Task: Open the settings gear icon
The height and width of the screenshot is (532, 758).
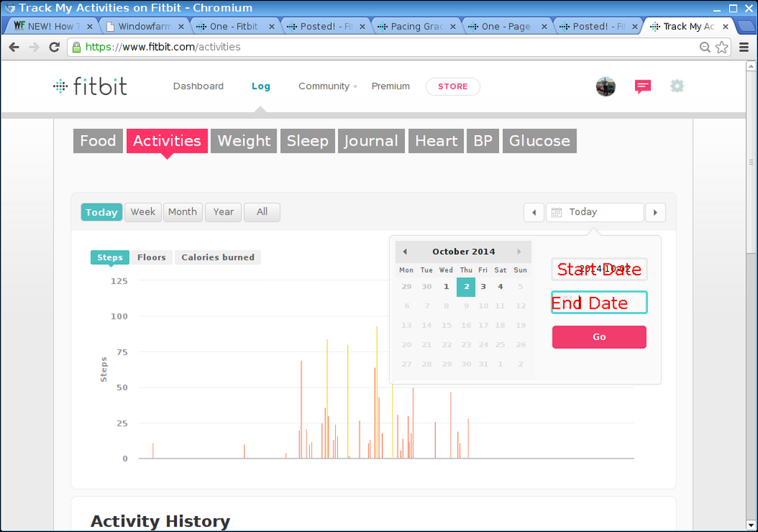Action: [x=677, y=87]
